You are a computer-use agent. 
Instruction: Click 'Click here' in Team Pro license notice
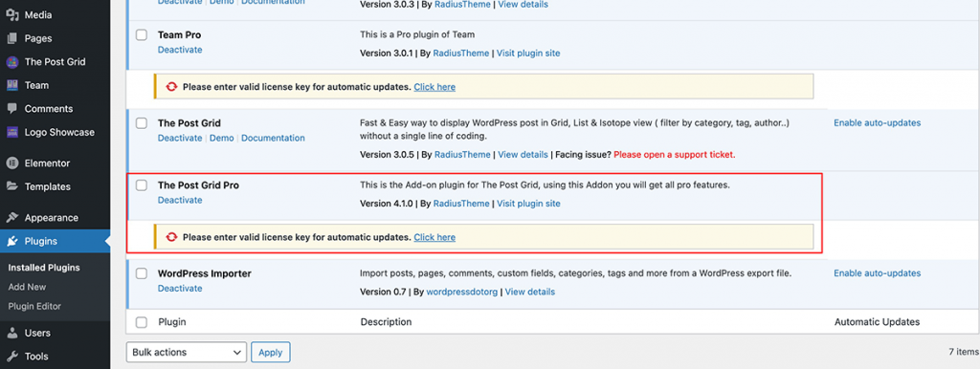click(x=434, y=87)
